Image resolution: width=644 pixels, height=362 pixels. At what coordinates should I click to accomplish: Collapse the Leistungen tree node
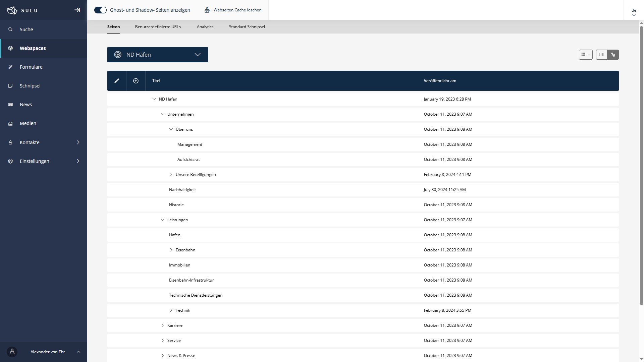pos(163,220)
